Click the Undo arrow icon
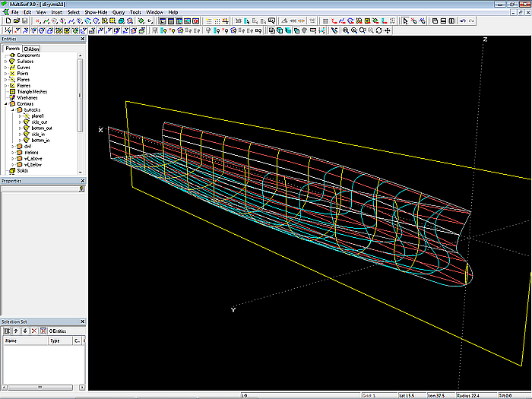The height and width of the screenshot is (399, 532). click(463, 21)
